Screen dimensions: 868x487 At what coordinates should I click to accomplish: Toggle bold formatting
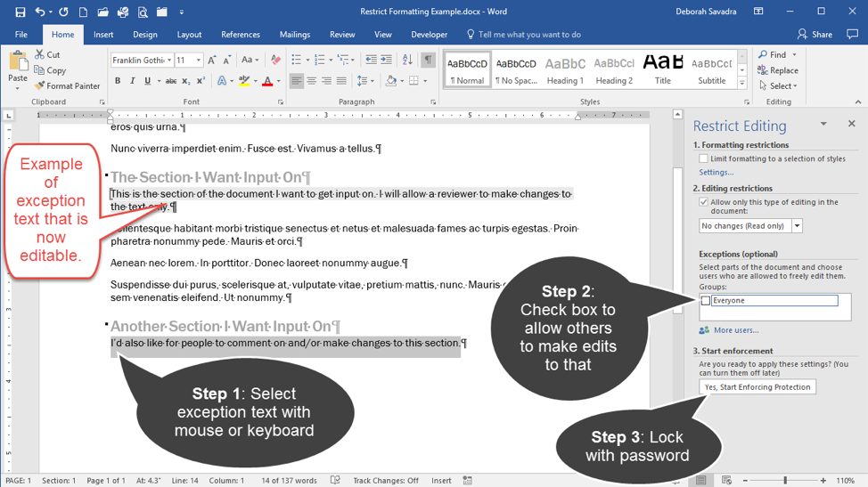click(x=118, y=81)
